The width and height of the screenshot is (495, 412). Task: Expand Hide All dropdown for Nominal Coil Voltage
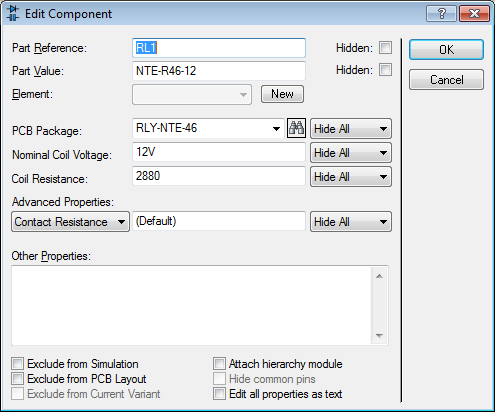(351, 153)
